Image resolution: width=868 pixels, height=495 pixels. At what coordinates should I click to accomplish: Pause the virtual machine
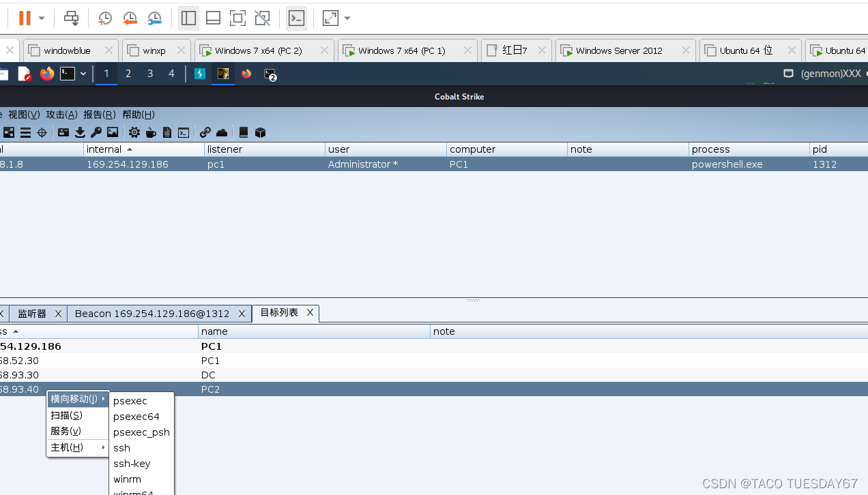25,18
